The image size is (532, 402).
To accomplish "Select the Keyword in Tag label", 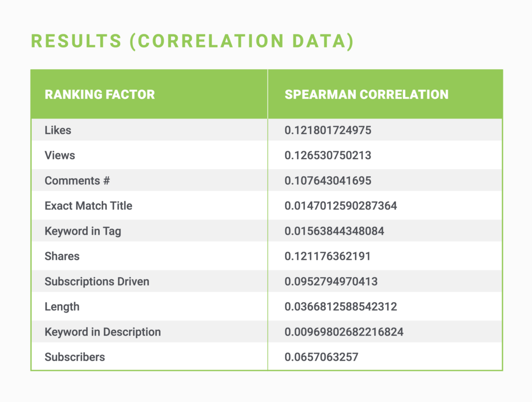I will [83, 231].
